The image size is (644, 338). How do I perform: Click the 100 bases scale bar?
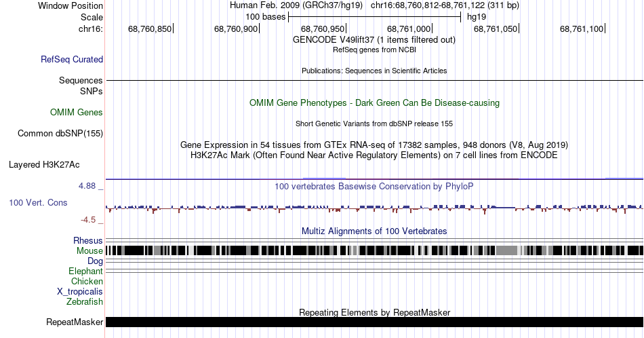(x=374, y=17)
